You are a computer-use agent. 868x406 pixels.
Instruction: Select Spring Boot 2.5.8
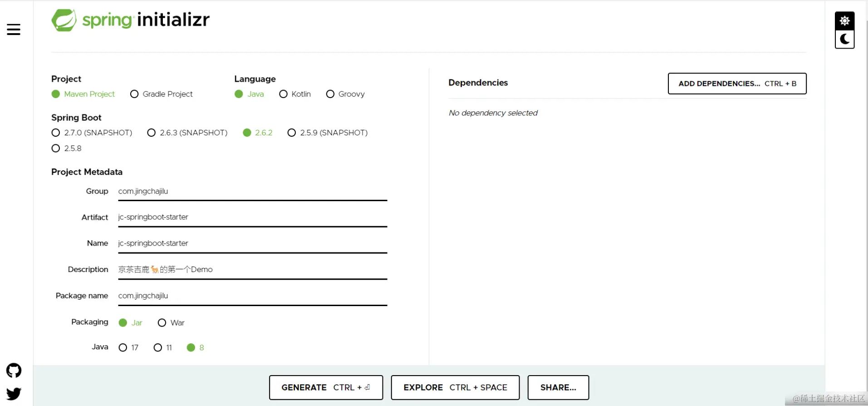pyautogui.click(x=67, y=149)
